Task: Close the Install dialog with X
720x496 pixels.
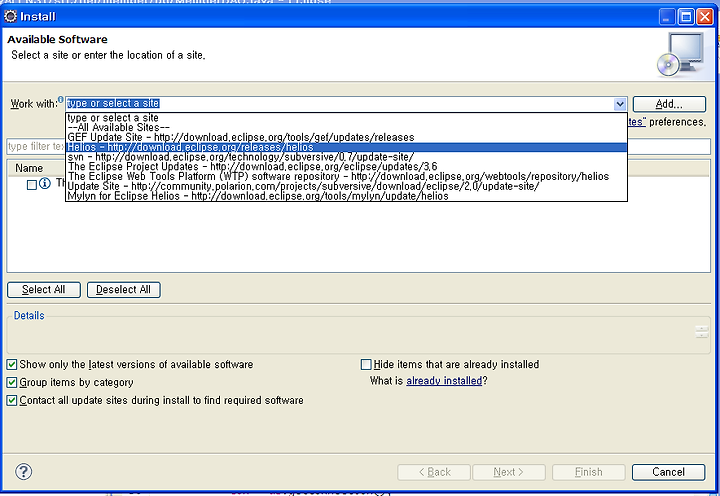Action: click(x=704, y=17)
